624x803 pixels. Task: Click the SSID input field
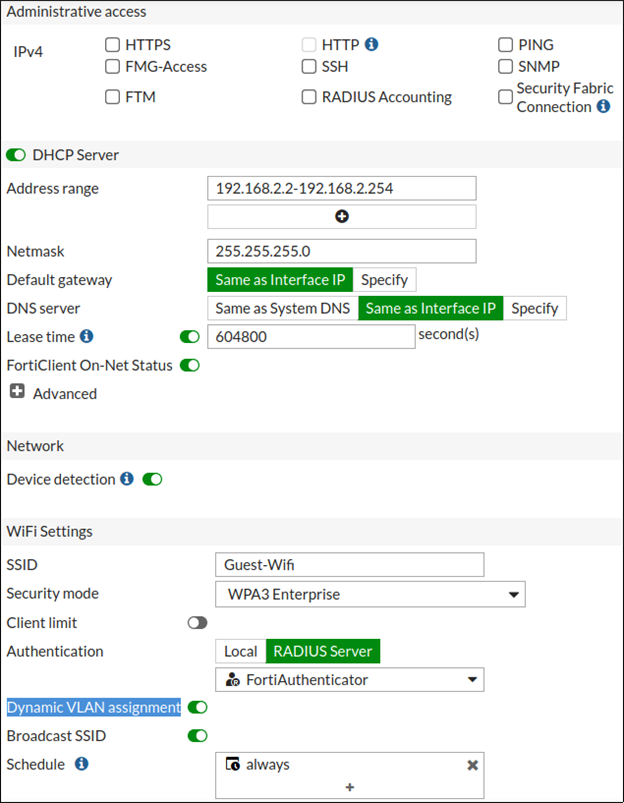click(349, 565)
